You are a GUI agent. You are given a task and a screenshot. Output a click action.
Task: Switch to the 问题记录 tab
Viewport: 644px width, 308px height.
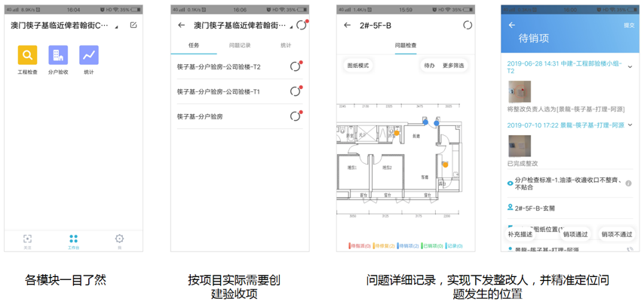(x=240, y=45)
